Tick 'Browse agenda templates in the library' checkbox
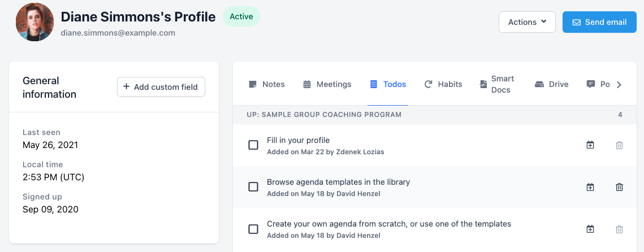 click(253, 187)
